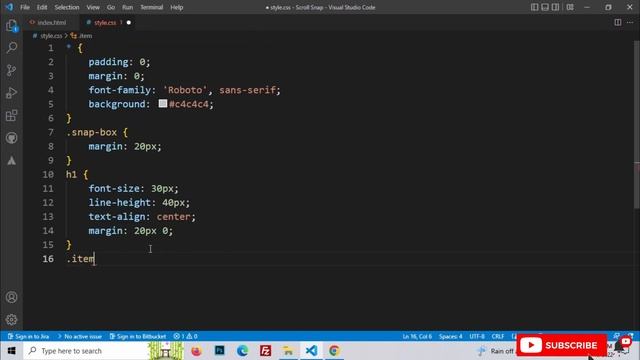Open the Search view in the activity bar
The height and width of the screenshot is (360, 640).
11,48
